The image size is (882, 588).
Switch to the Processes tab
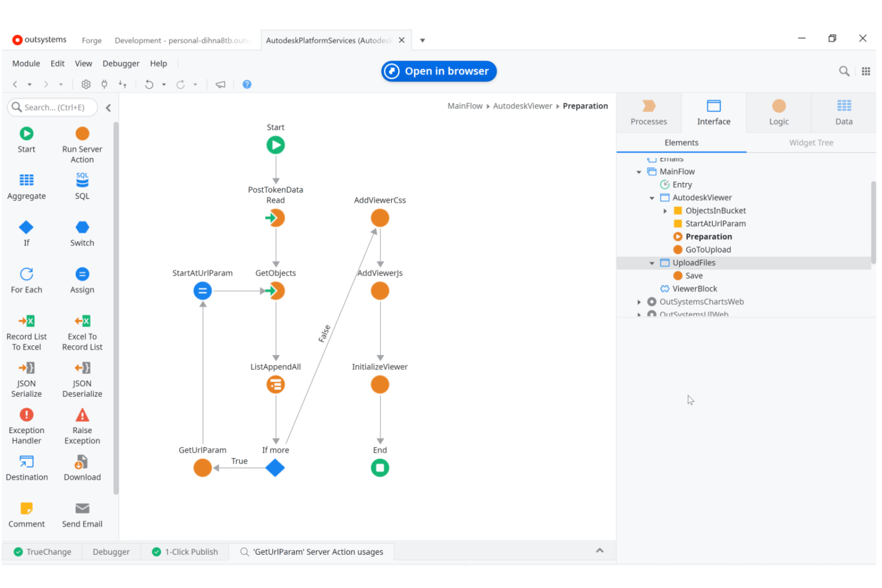[648, 113]
